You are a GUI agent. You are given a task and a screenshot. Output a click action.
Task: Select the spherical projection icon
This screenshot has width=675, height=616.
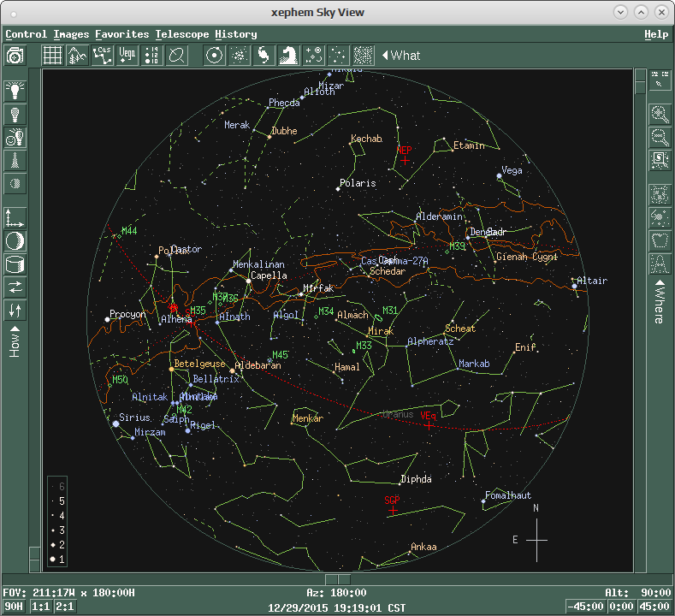(x=15, y=241)
